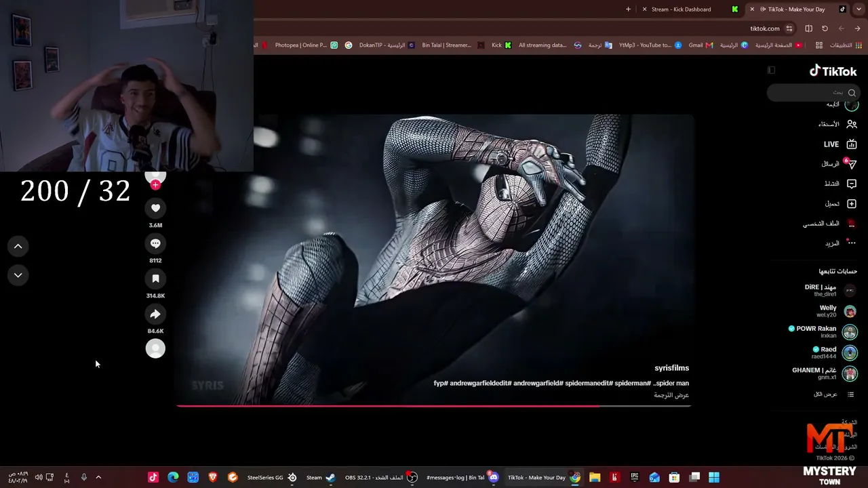Viewport: 868px width, 488px height.
Task: Open Microsoft Store from taskbar
Action: point(674,478)
